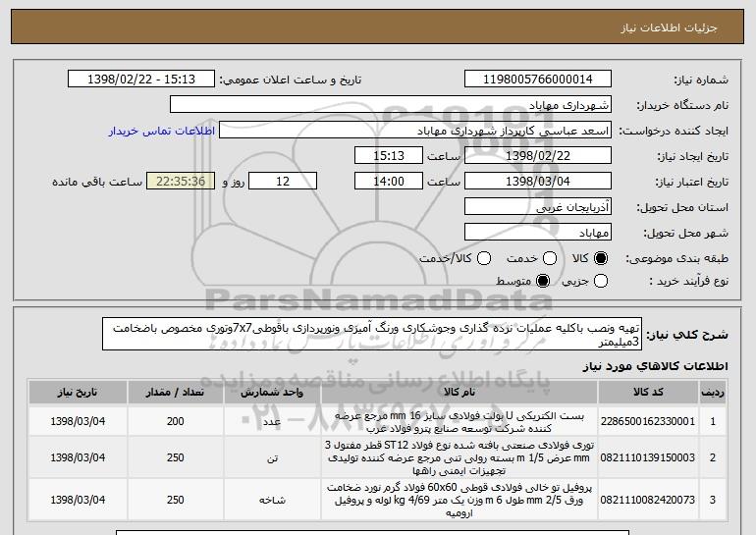The image size is (756, 535).
Task: Click the اطلاعات کالاهای مورد نیاز heading
Action: coord(655,366)
